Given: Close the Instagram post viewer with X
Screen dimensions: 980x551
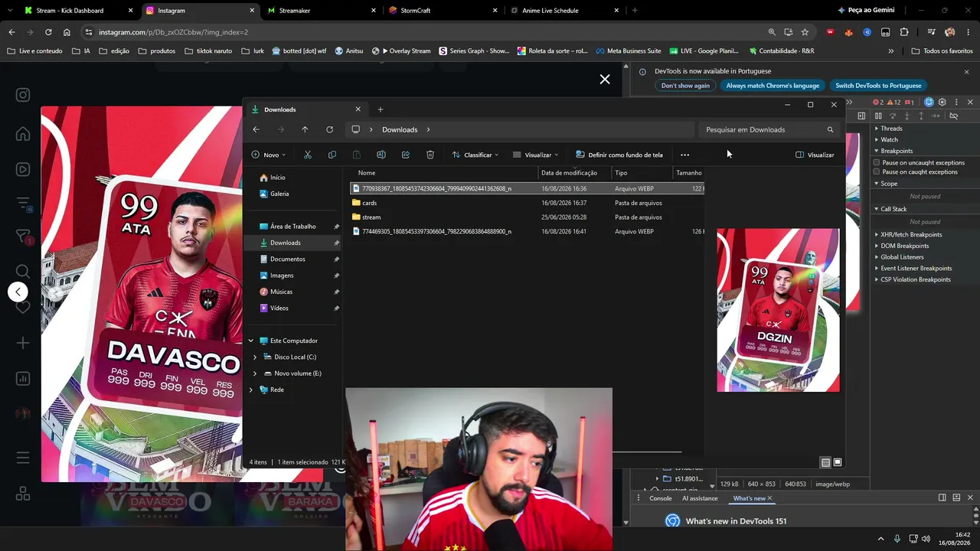Looking at the screenshot, I should coord(605,79).
